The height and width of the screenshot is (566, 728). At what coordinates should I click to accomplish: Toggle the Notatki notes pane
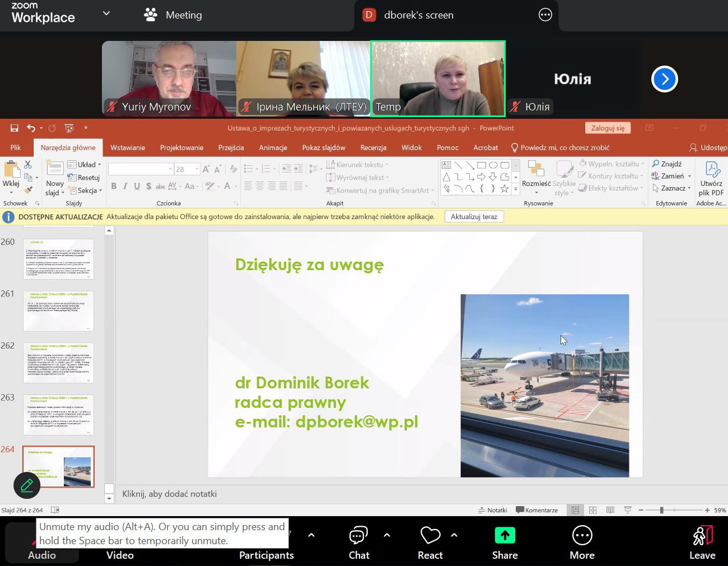click(x=493, y=510)
